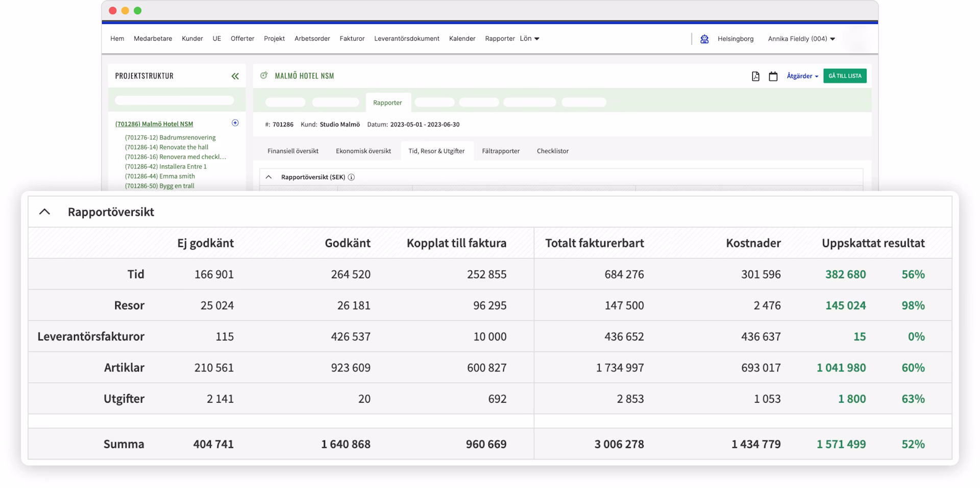Select the Bygg en trall subproject
Image resolution: width=980 pixels, height=488 pixels.
[159, 186]
